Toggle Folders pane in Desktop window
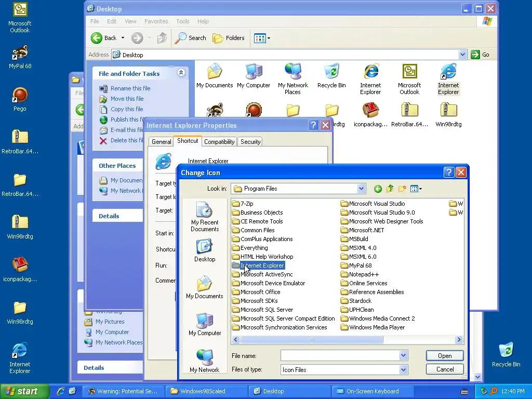This screenshot has width=532, height=399. (229, 38)
